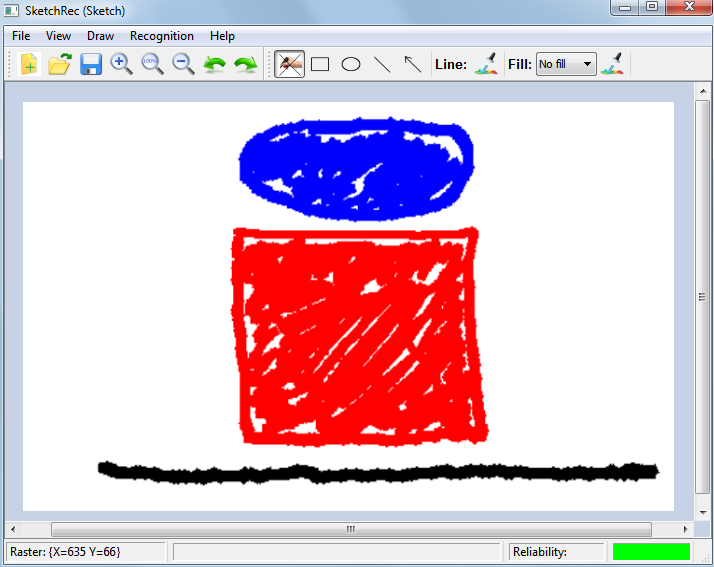Click the open folder icon

tap(59, 64)
